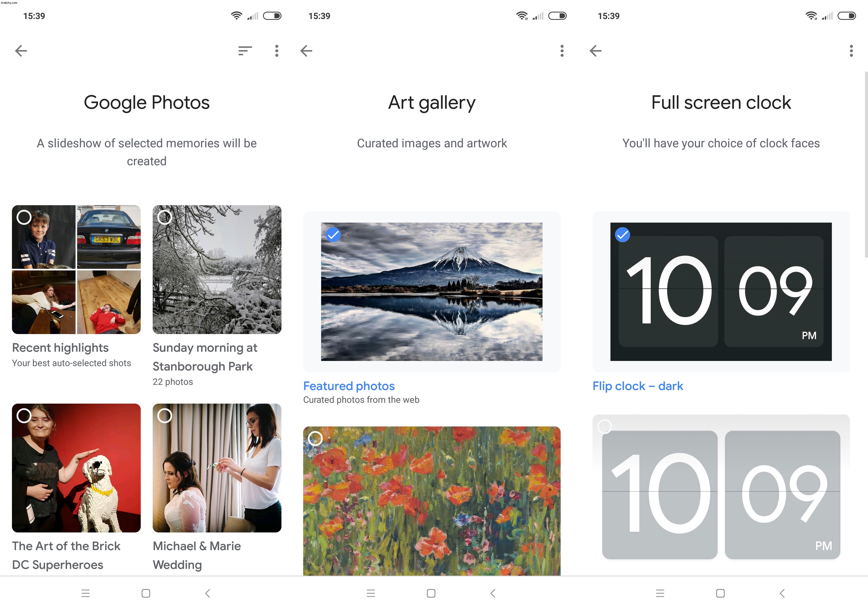Image resolution: width=868 pixels, height=611 pixels.
Task: Tap recents menu nav button under Art gallery
Action: [371, 593]
